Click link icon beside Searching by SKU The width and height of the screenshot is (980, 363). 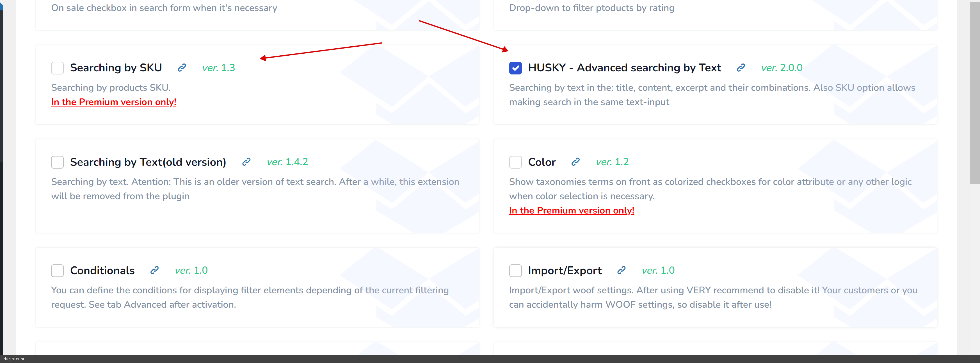[182, 68]
